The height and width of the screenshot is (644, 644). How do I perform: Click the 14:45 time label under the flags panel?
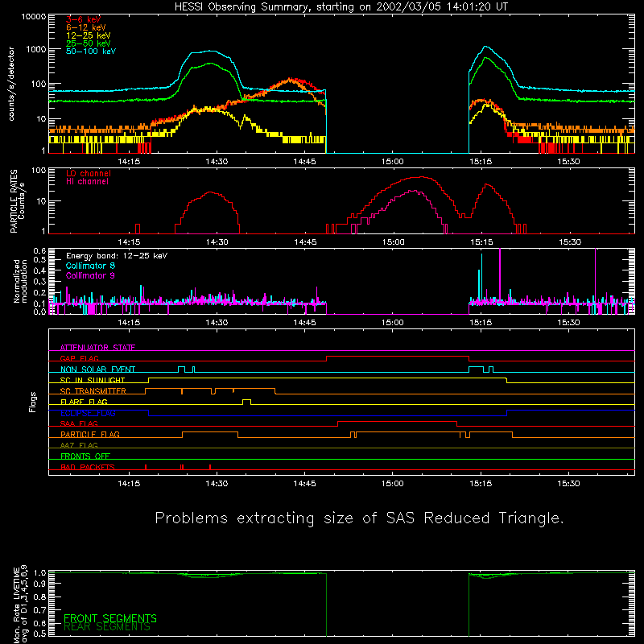click(x=304, y=484)
